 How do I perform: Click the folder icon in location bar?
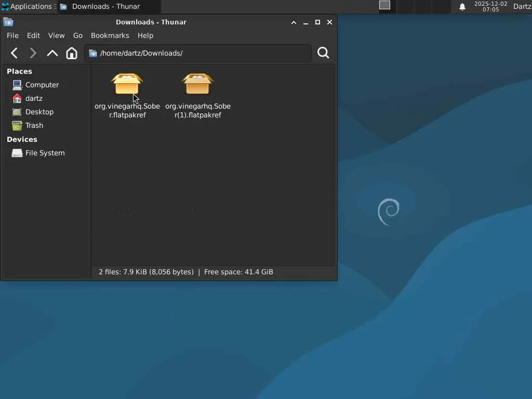(x=93, y=54)
